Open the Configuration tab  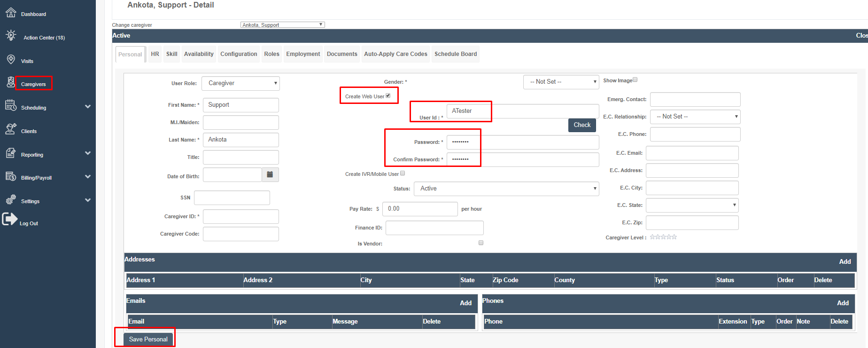click(239, 54)
